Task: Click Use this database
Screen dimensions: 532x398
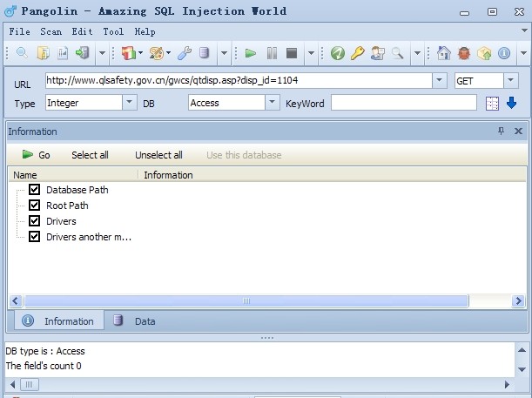Action: pos(244,155)
